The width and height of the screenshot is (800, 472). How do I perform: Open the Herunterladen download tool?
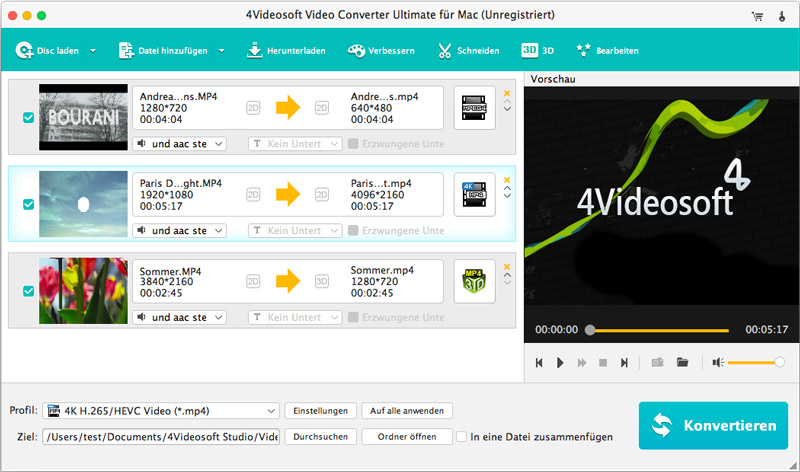(x=287, y=50)
